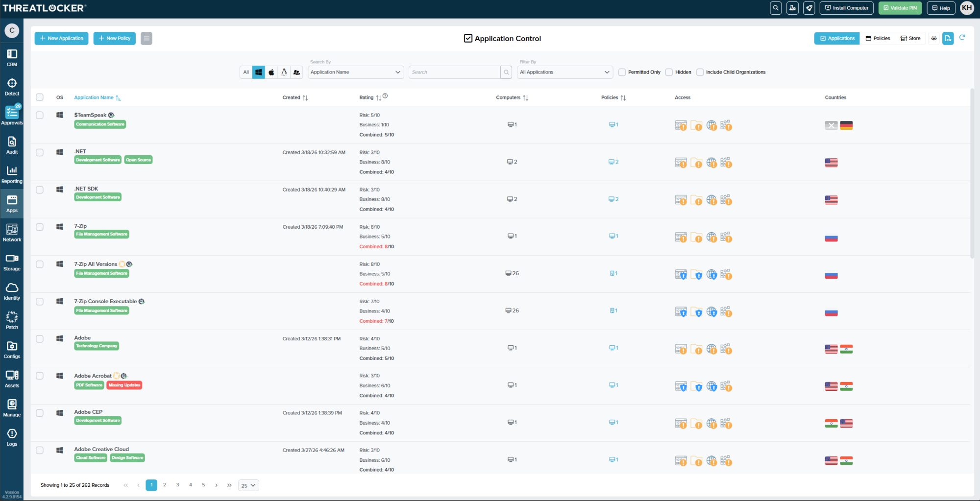Click the rocket icon in the header
The image size is (980, 501).
pos(809,8)
